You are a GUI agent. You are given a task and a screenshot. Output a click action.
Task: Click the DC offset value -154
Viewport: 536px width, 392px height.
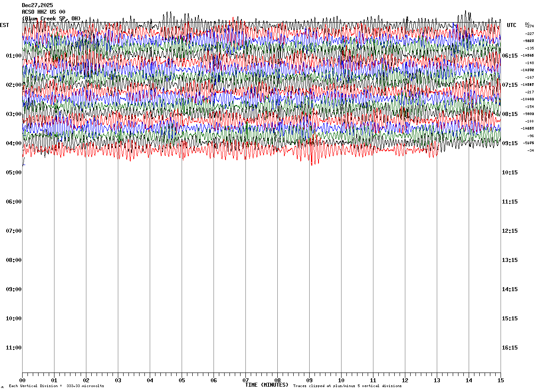tap(529, 107)
